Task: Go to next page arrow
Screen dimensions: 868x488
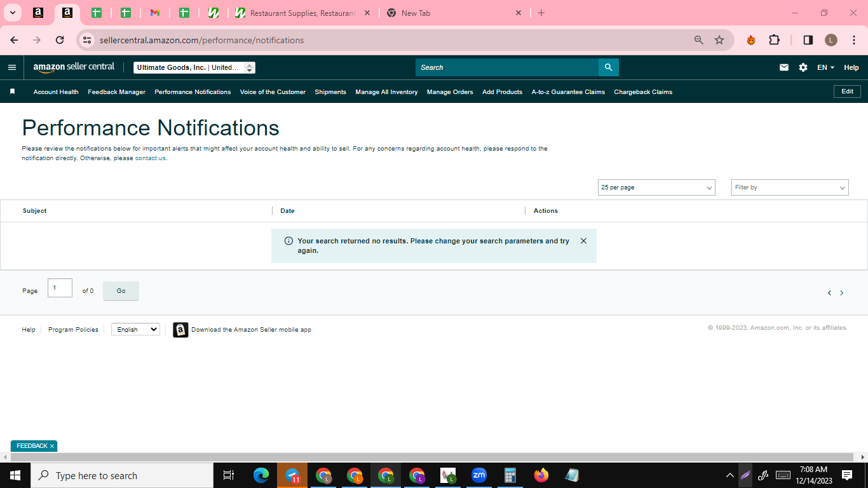Action: pos(842,293)
